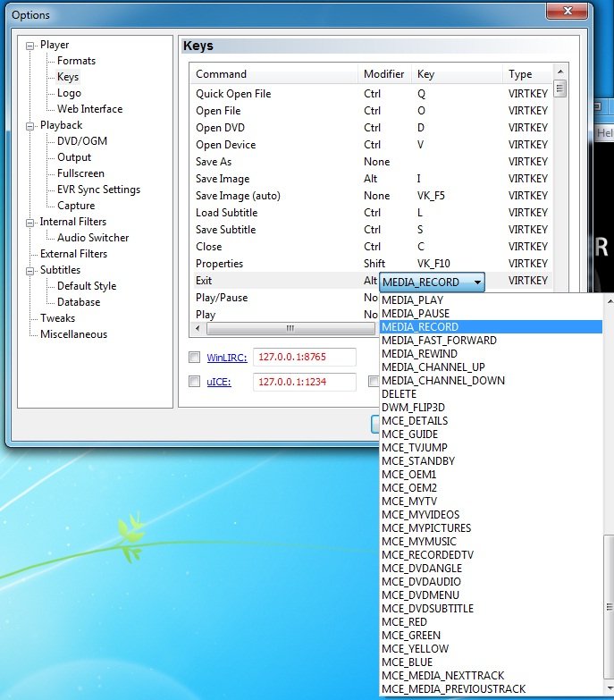Choose MCE_RED from the key list
Screen dimensions: 614x700
click(x=491, y=621)
